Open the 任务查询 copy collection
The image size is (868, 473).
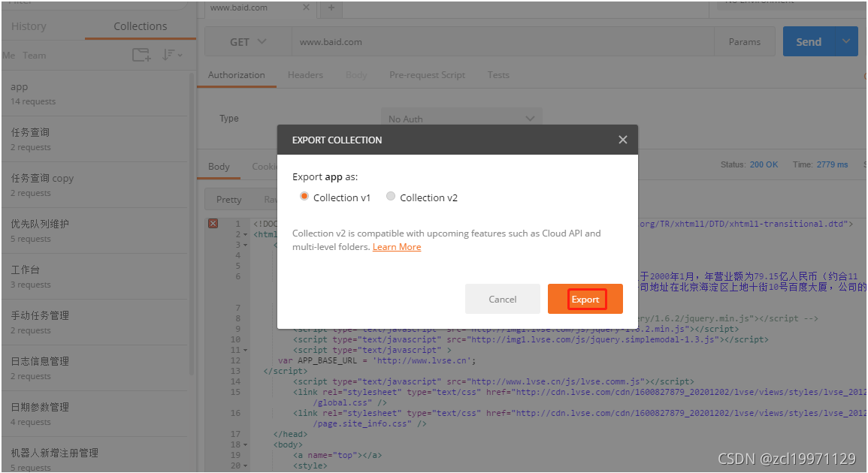(95, 185)
